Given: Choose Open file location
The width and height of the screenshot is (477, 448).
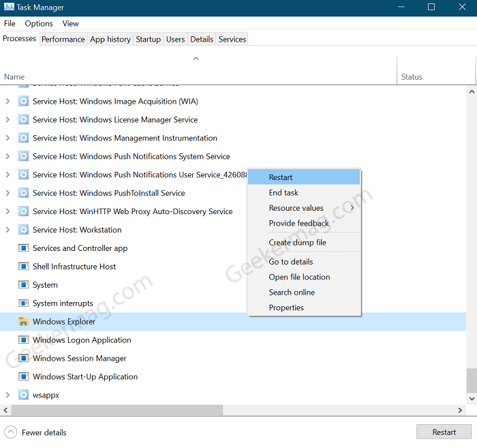Looking at the screenshot, I should (304, 277).
